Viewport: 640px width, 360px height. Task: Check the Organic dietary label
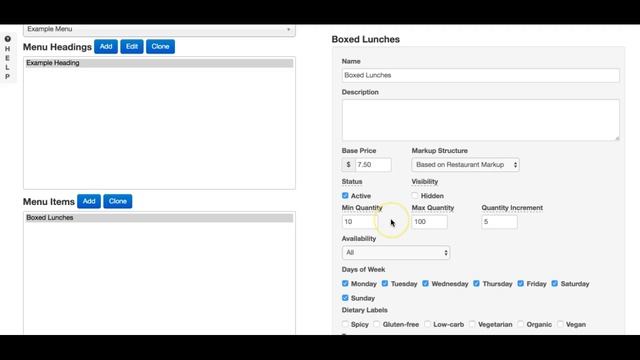coord(521,324)
